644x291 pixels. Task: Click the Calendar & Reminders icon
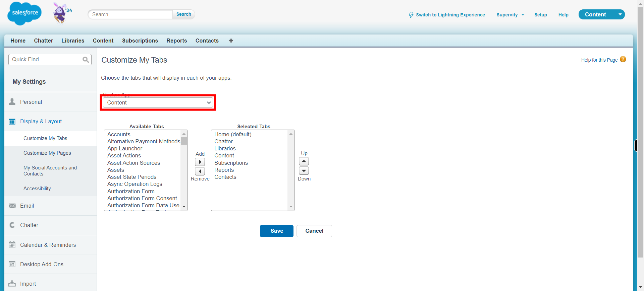12,245
